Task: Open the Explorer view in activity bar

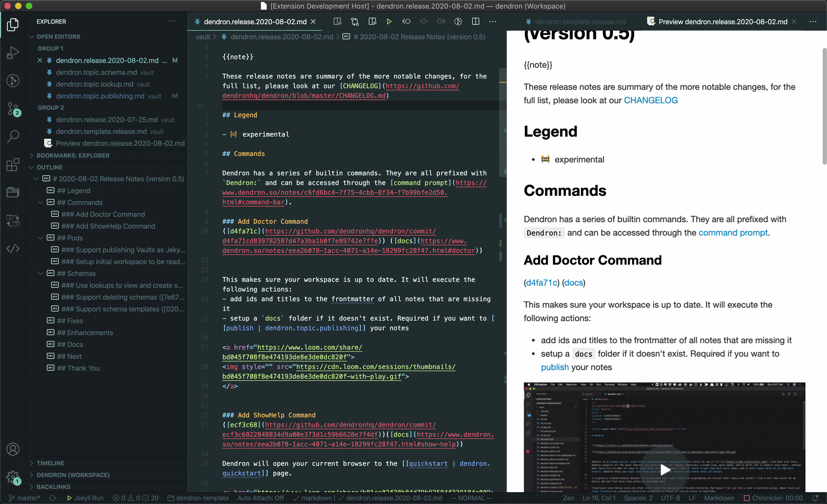Action: pos(13,25)
